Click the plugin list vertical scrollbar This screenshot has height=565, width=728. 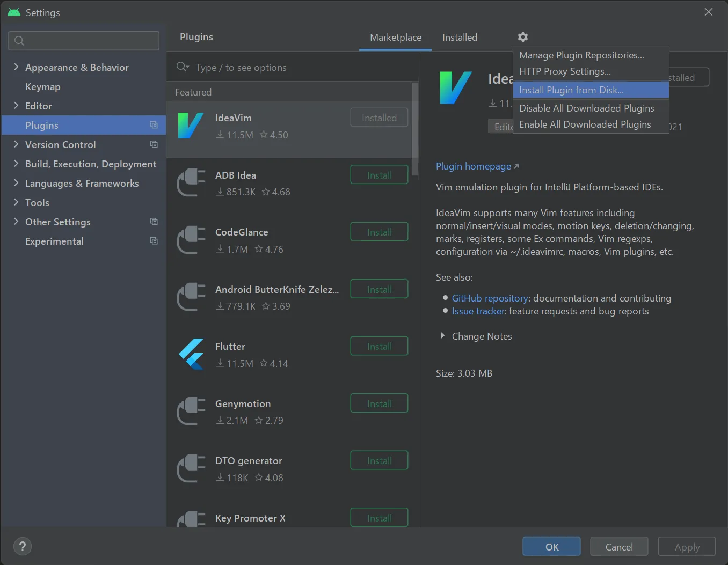pos(414,123)
